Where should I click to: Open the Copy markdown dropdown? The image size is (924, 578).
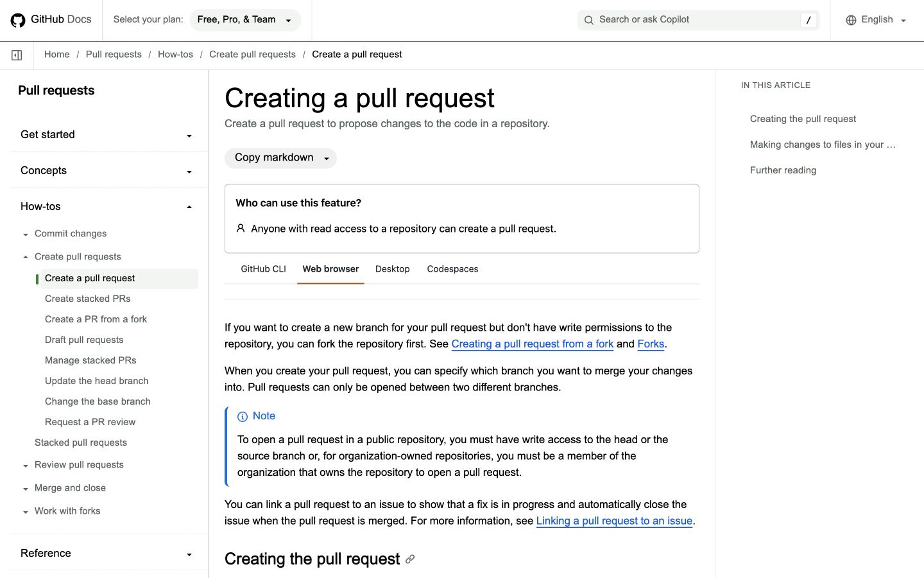point(280,158)
